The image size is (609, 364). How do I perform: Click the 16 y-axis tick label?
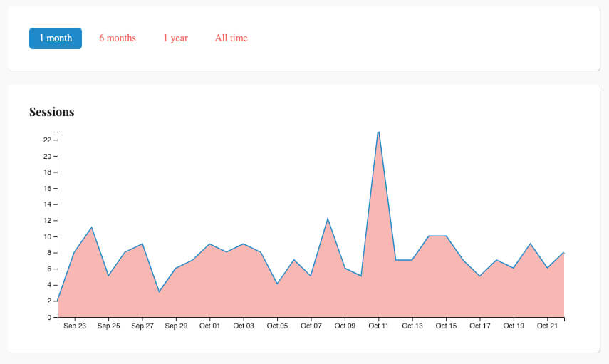[x=48, y=189]
